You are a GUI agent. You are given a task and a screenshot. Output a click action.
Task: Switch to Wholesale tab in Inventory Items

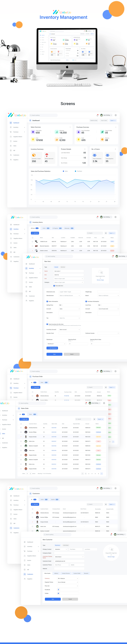pos(69,228)
